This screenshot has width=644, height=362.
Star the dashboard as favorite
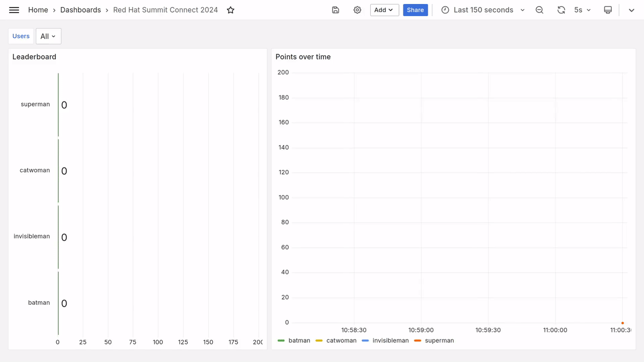[230, 10]
